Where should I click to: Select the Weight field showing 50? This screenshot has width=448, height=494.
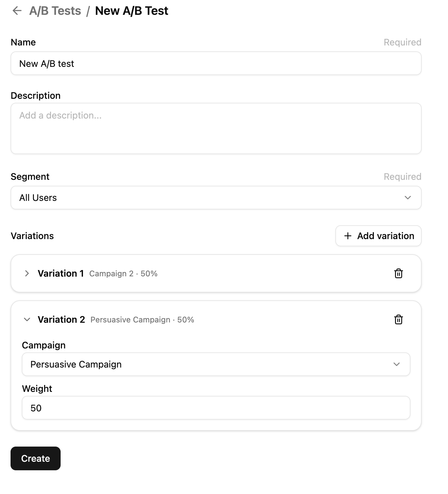(216, 408)
